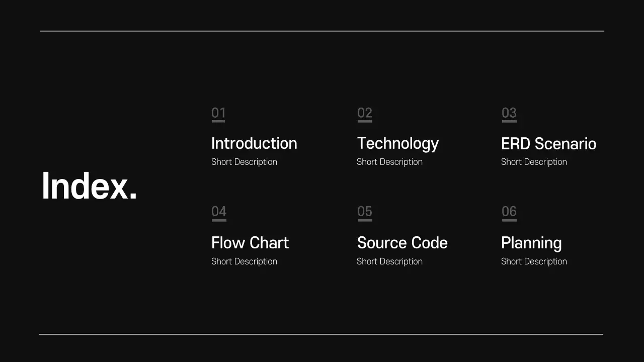
Task: Click Short Description under ERD Scenario
Action: (x=534, y=162)
